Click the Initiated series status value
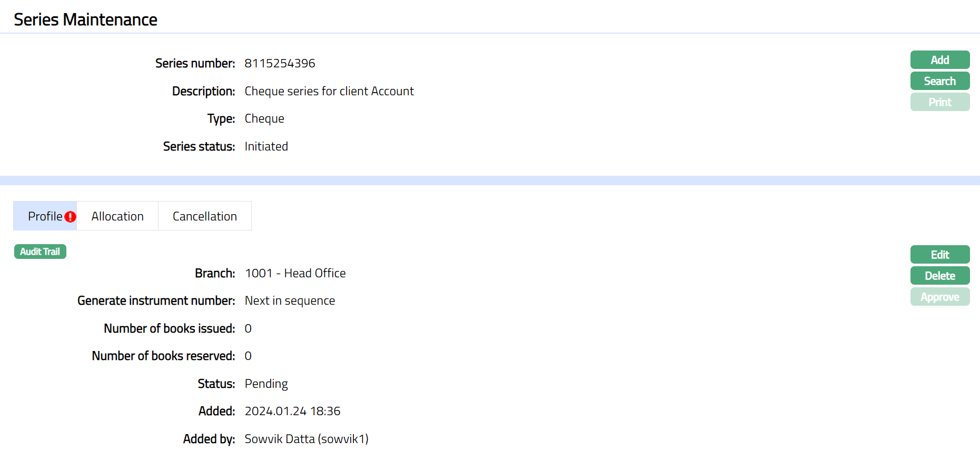Image resolution: width=980 pixels, height=452 pixels. tap(266, 146)
